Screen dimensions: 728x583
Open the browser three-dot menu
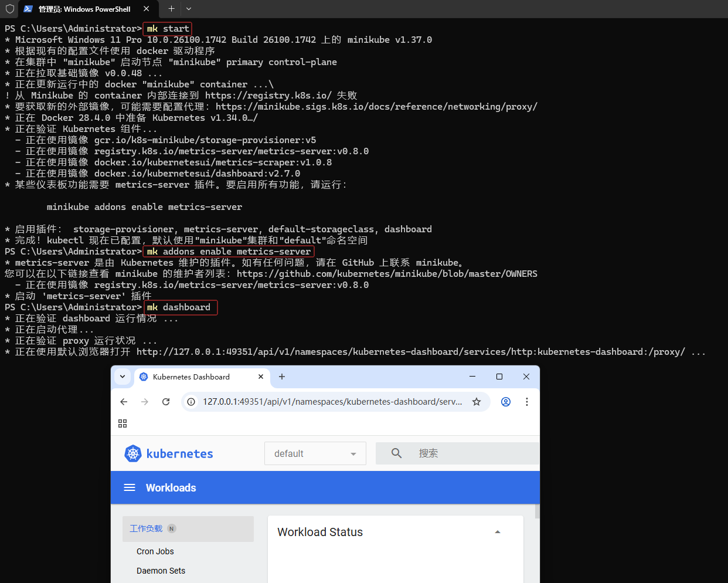(x=527, y=402)
